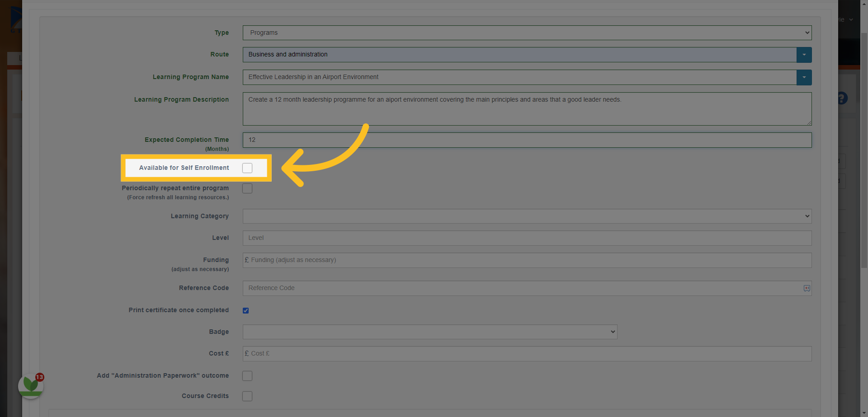Viewport: 868px width, 417px height.
Task: Click the Effective Leadership program name field
Action: pyautogui.click(x=519, y=77)
